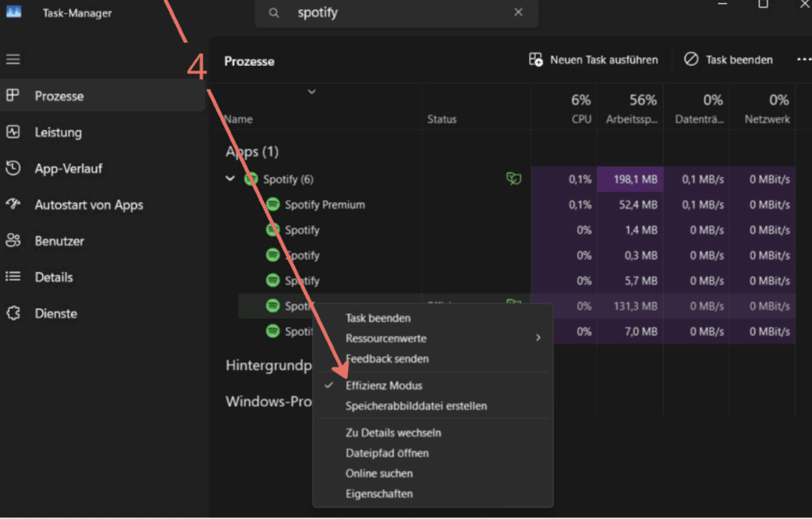The image size is (812, 519).
Task: Click the Task beenden toolbar button
Action: click(x=728, y=60)
